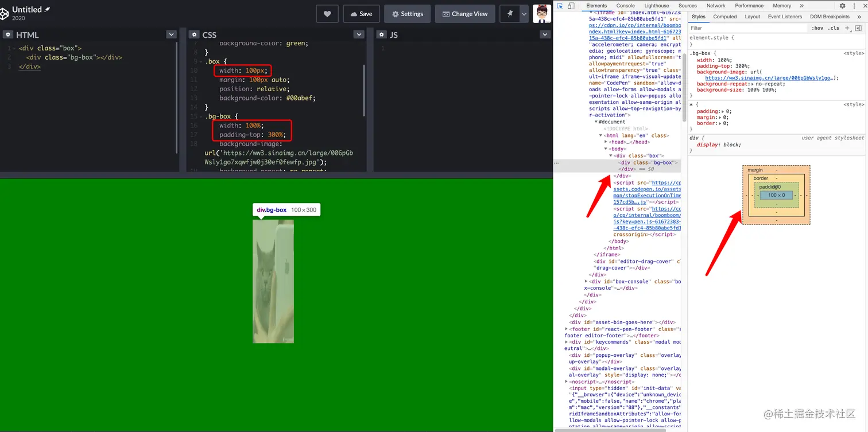This screenshot has width=868, height=432.
Task: Expand the HTML panel dropdown chevron
Action: tap(171, 34)
